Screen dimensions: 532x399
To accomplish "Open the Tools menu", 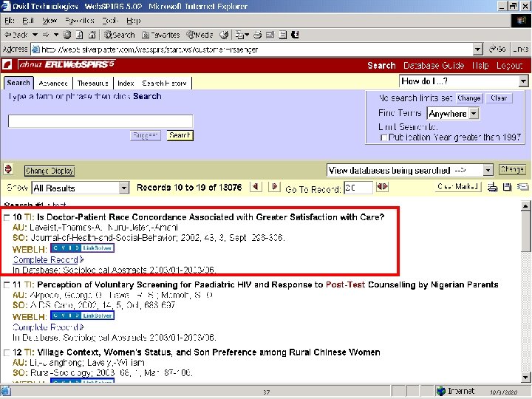I will (x=110, y=21).
